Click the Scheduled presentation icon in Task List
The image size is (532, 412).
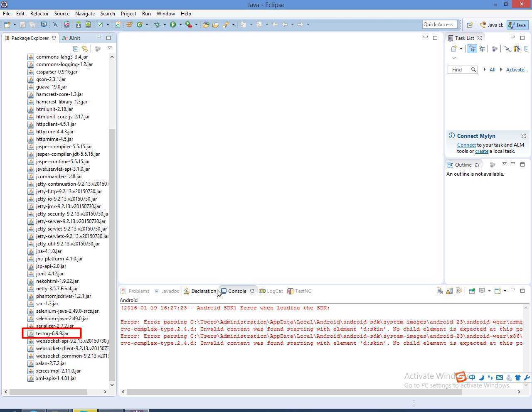pos(482,49)
